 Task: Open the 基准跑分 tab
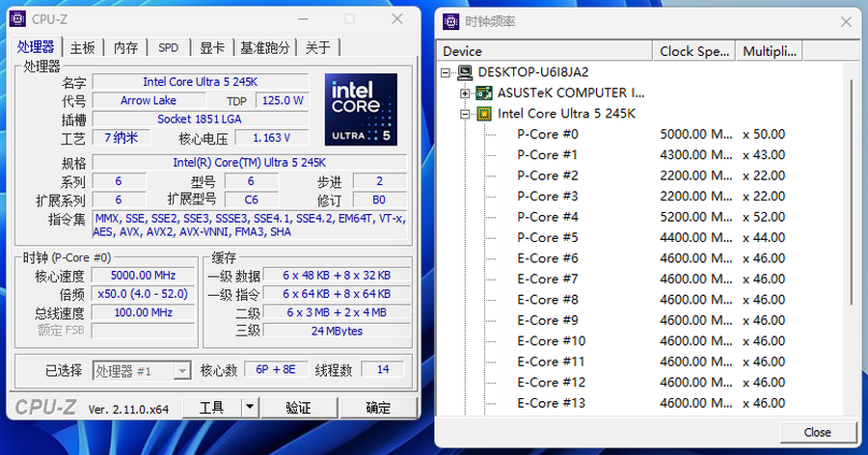264,47
